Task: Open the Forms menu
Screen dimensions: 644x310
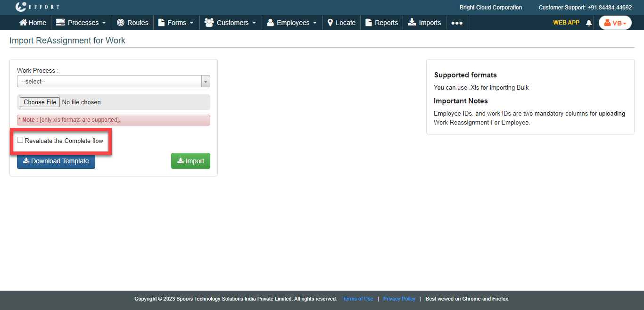Action: coord(176,23)
